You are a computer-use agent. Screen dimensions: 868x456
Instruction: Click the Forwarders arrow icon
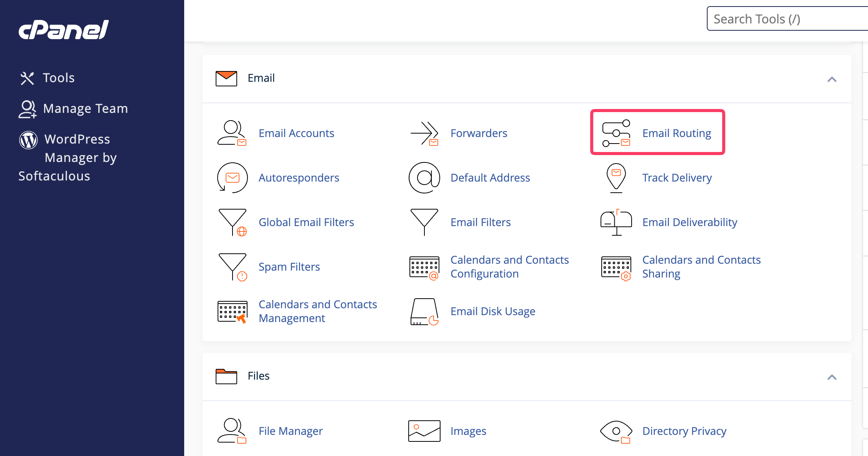pyautogui.click(x=424, y=133)
